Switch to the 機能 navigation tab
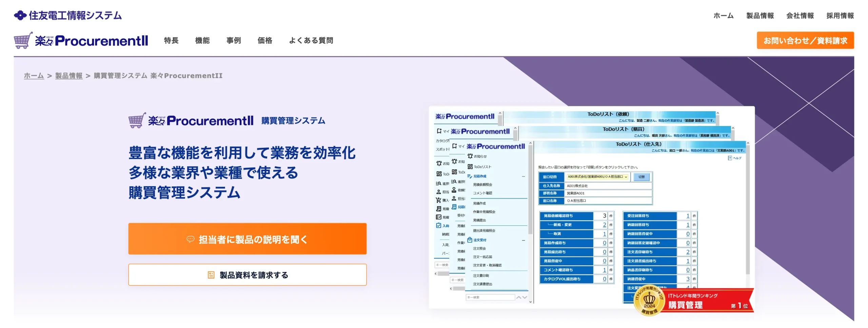The image size is (868, 328). [x=202, y=41]
